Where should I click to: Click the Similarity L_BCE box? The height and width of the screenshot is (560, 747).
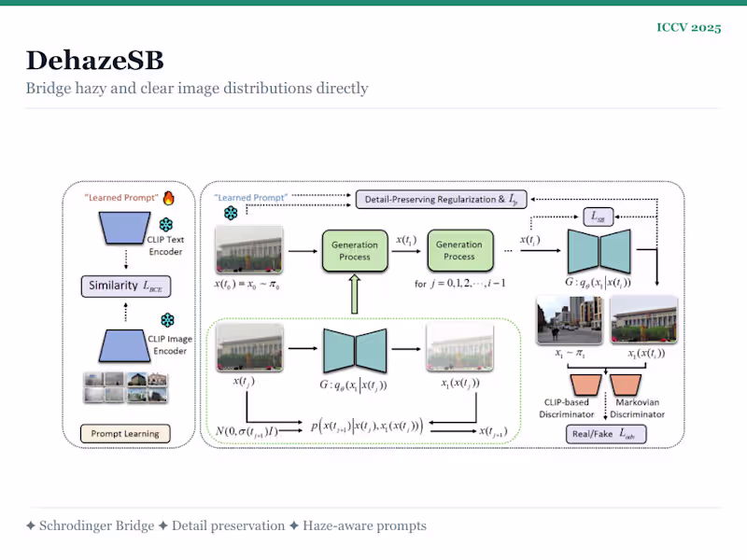click(126, 287)
